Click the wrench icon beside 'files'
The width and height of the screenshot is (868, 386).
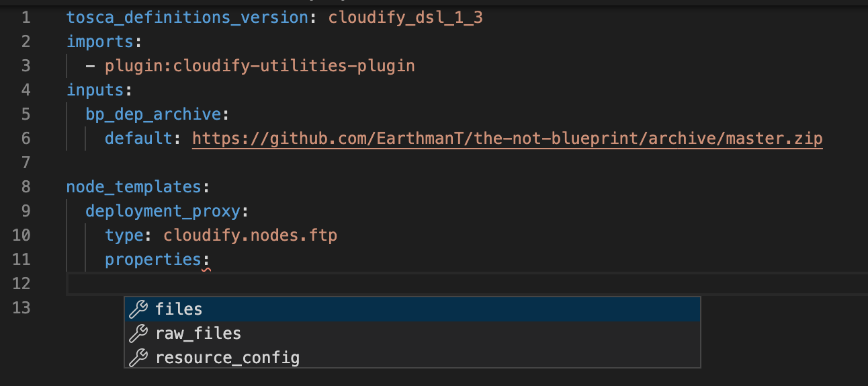click(138, 309)
